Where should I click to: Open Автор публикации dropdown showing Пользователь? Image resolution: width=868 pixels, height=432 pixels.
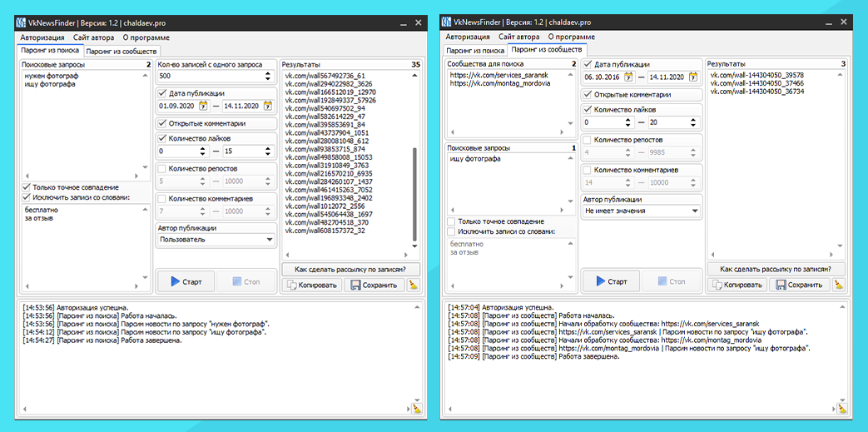pos(216,239)
